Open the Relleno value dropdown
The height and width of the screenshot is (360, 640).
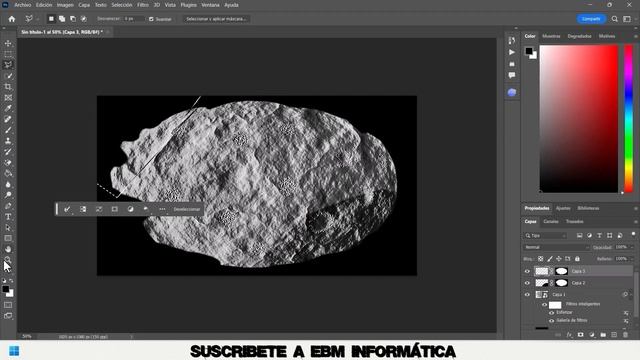[631, 259]
